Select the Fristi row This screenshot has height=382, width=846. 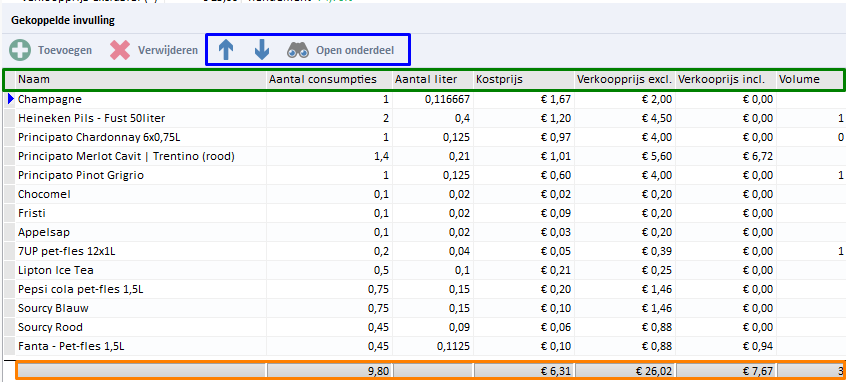click(x=425, y=213)
